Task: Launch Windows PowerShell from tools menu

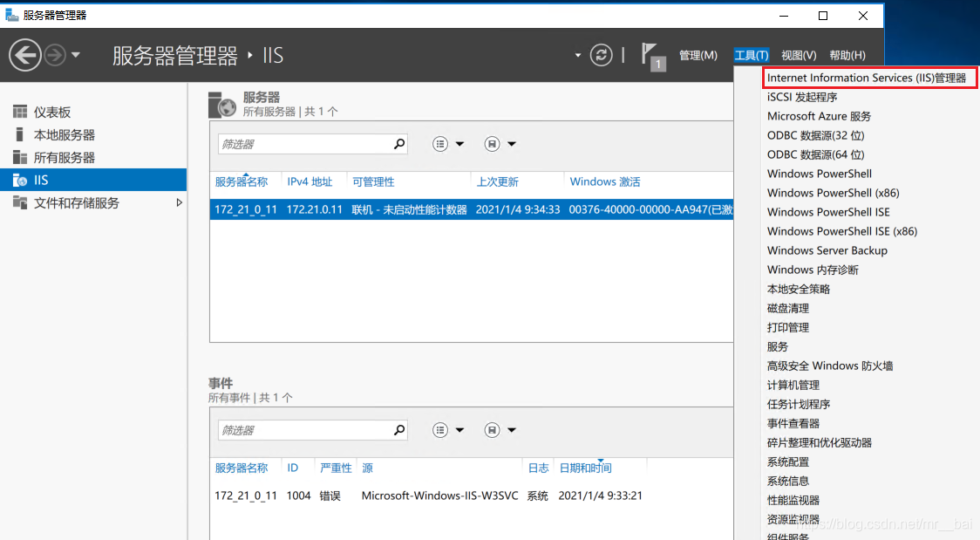Action: [x=820, y=174]
